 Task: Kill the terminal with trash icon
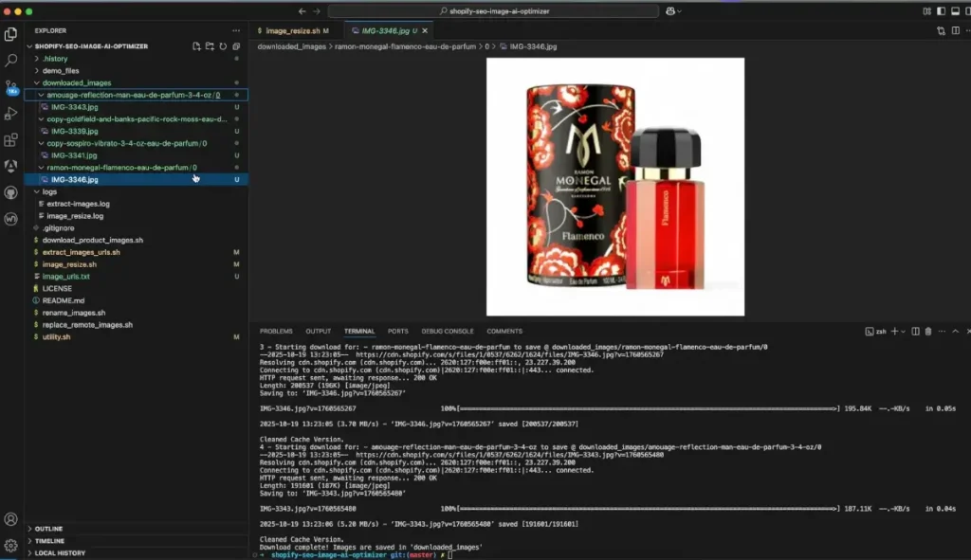point(928,332)
